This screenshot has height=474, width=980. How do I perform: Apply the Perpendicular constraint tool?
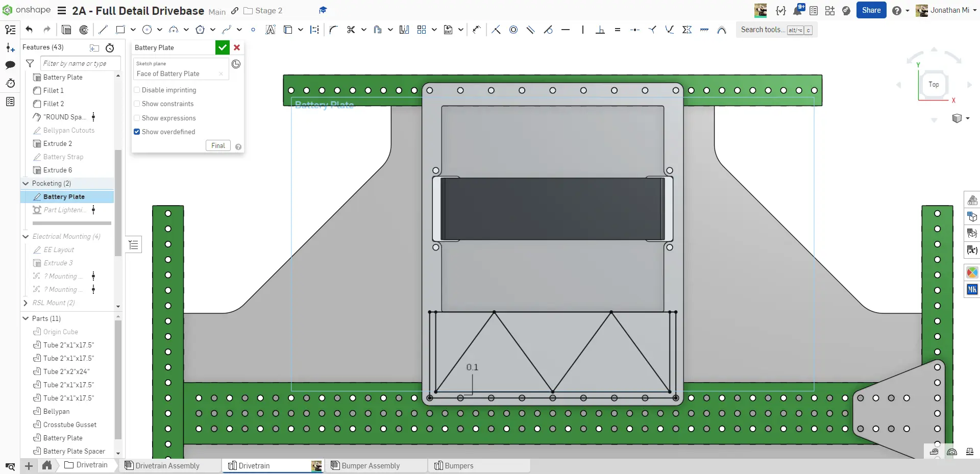click(600, 30)
